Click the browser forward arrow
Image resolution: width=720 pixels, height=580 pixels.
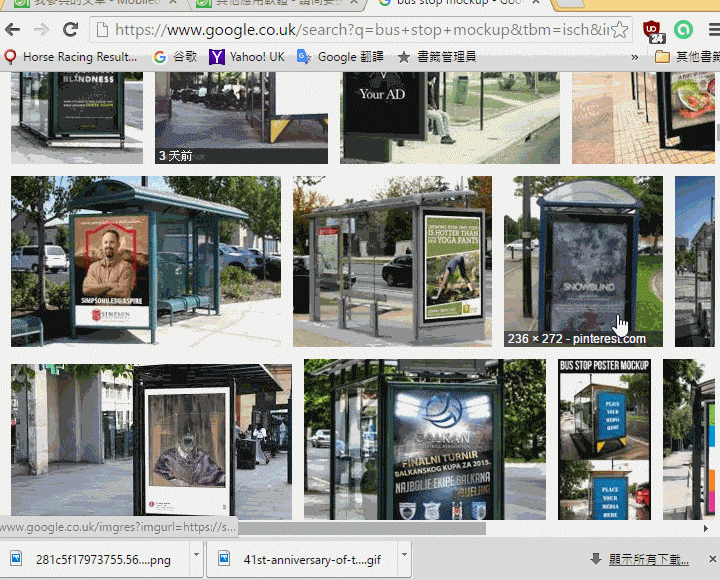pos(41,30)
